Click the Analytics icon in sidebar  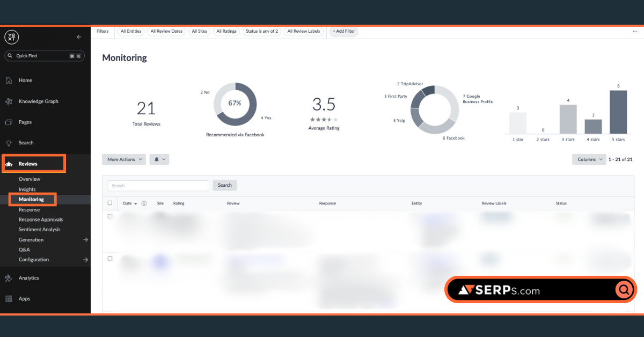(x=9, y=278)
